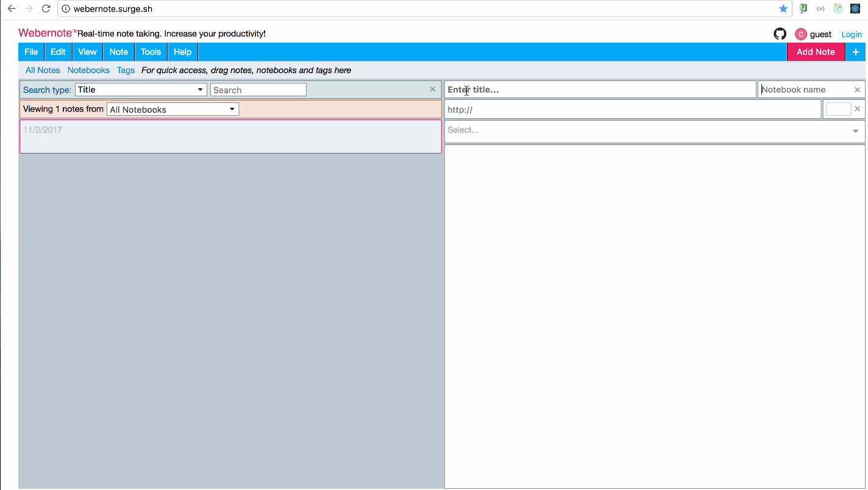Click the 'Search type:' label
868x490 pixels.
pyautogui.click(x=47, y=90)
